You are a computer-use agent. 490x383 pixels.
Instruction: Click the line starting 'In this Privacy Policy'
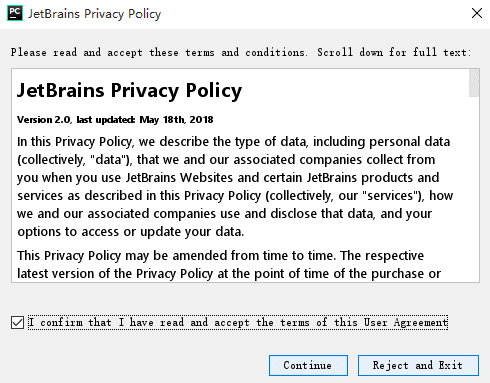(x=233, y=142)
